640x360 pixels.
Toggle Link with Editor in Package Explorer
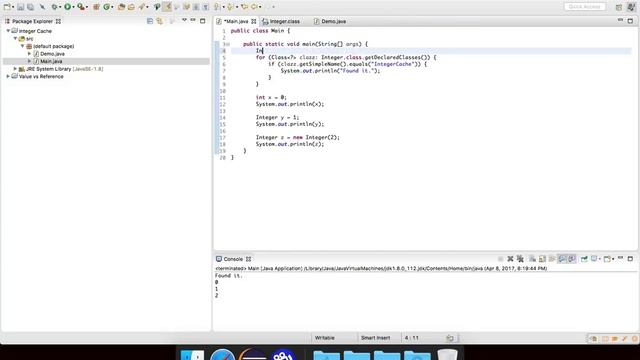(160, 21)
